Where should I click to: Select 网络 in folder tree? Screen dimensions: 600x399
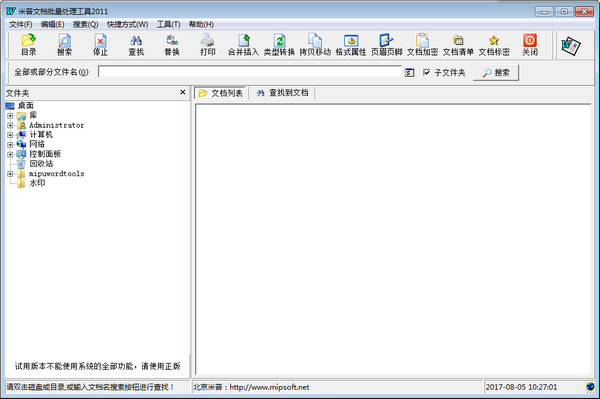click(37, 145)
